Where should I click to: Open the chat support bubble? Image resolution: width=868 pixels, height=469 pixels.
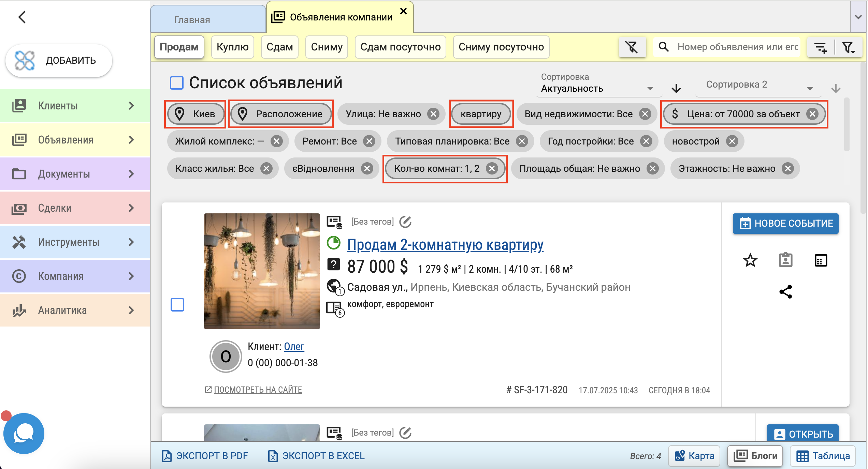pyautogui.click(x=24, y=433)
